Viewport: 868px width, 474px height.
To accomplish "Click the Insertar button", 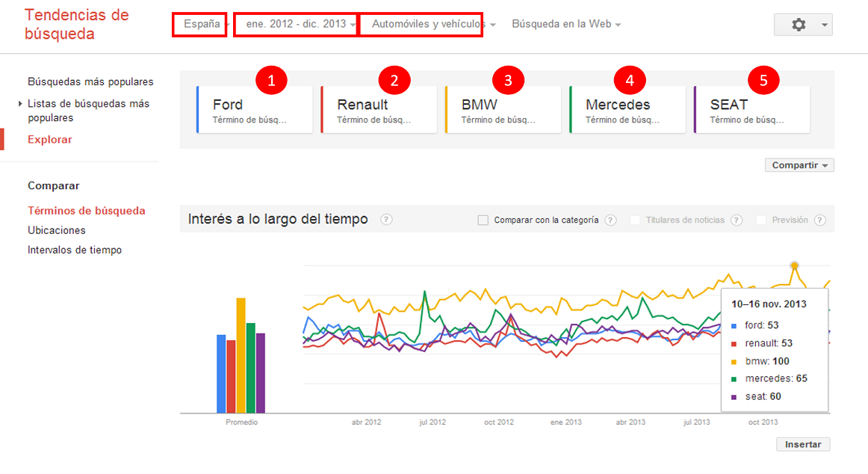I will [x=803, y=445].
